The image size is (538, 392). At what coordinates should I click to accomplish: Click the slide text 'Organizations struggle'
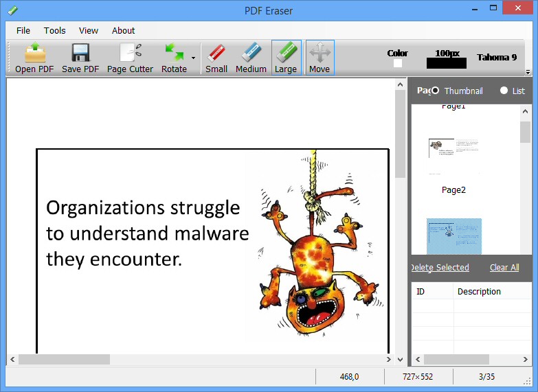point(143,208)
